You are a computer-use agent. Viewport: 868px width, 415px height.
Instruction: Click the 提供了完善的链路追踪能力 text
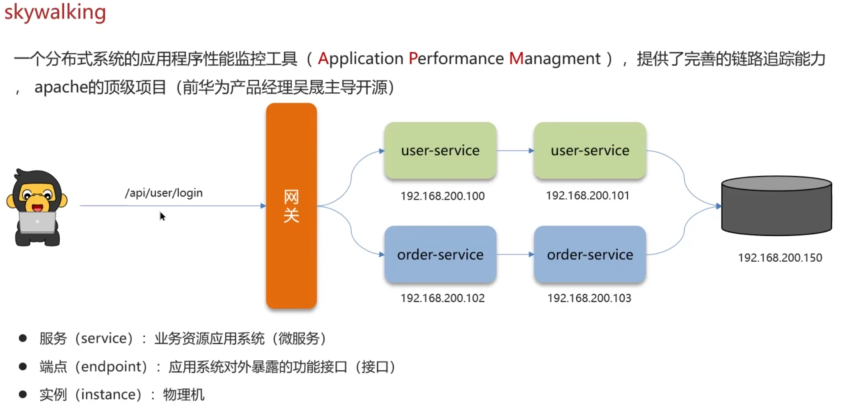tap(731, 59)
